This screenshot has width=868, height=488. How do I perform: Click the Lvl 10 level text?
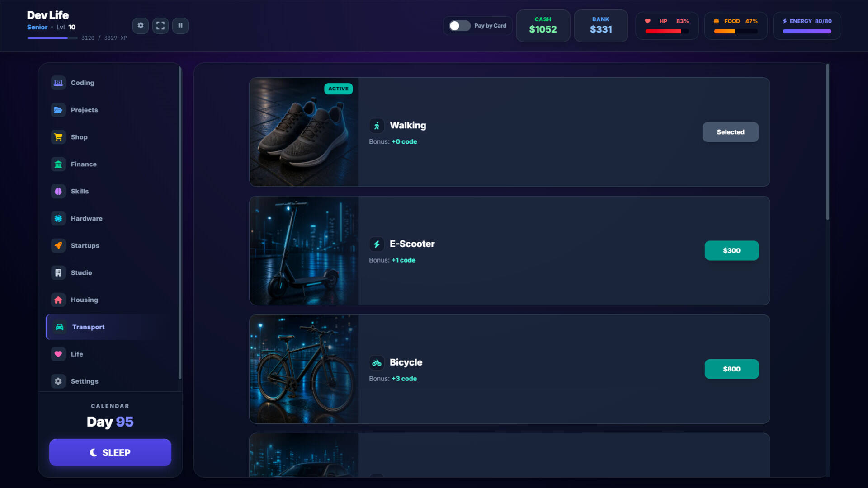(x=66, y=27)
